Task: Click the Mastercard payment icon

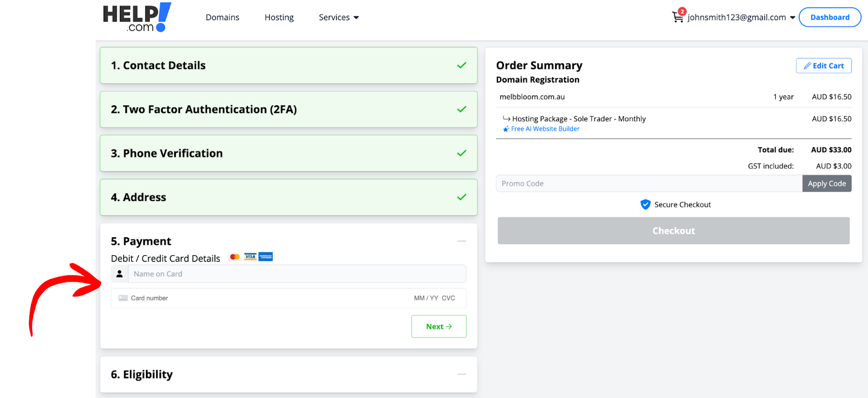Action: tap(234, 257)
